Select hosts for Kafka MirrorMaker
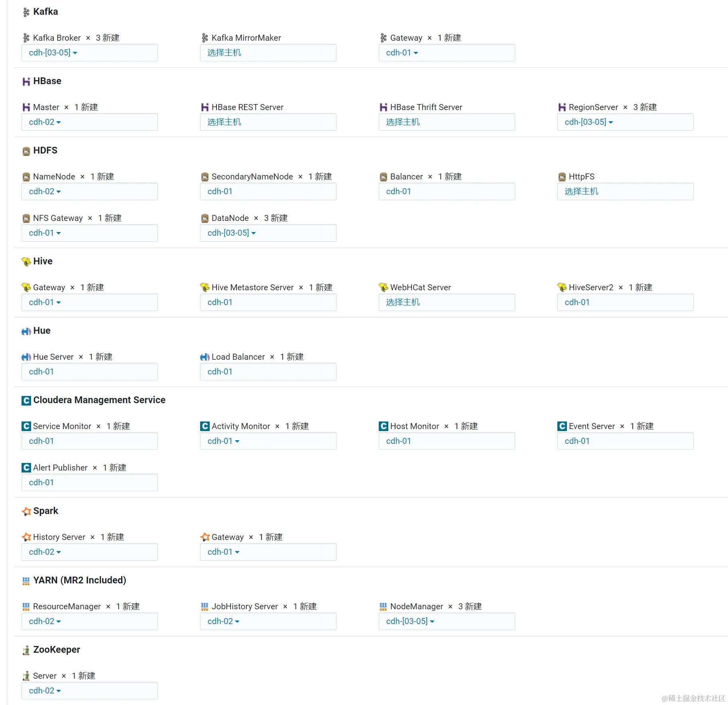Image resolution: width=728 pixels, height=705 pixels. 268,53
